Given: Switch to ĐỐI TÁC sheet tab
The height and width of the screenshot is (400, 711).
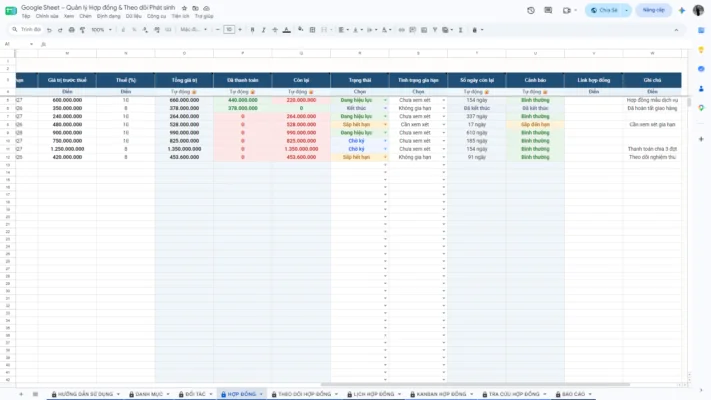Looking at the screenshot, I should 195,394.
